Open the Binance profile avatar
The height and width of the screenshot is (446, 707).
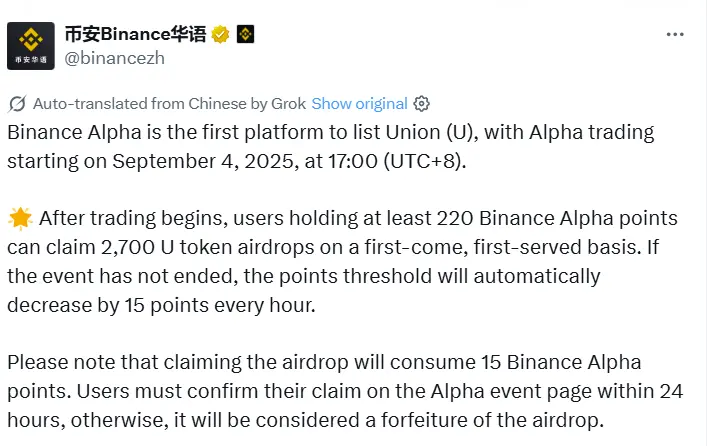[31, 46]
